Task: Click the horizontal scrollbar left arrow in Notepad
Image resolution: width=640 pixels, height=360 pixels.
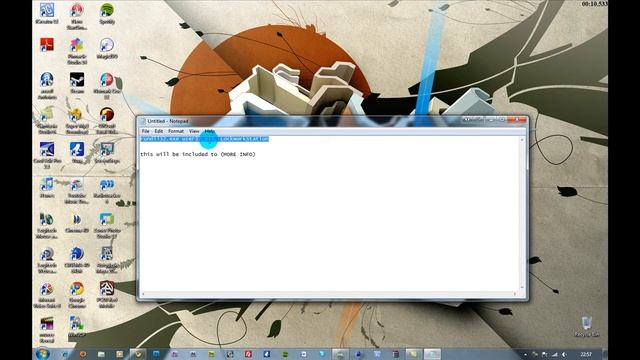Action: point(143,294)
